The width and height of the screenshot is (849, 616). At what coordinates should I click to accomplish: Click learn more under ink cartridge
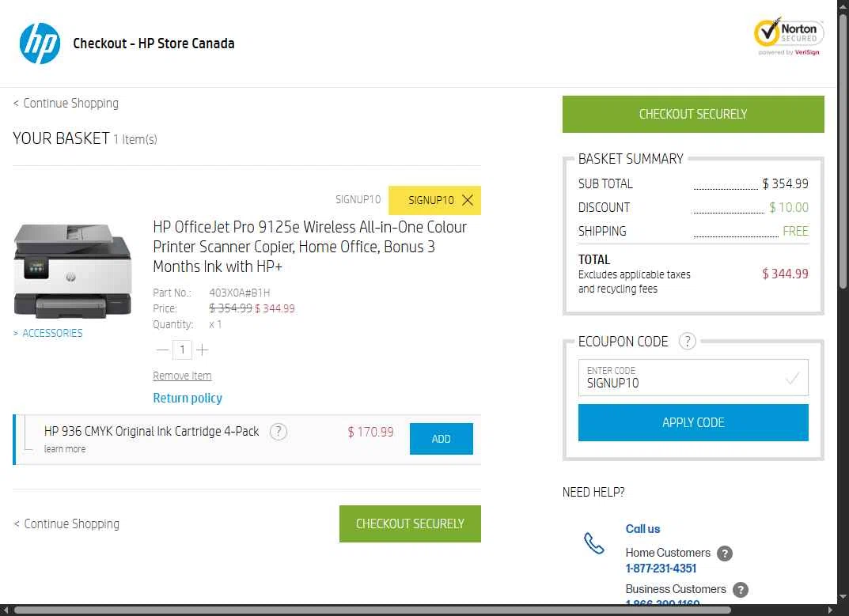[x=64, y=448]
